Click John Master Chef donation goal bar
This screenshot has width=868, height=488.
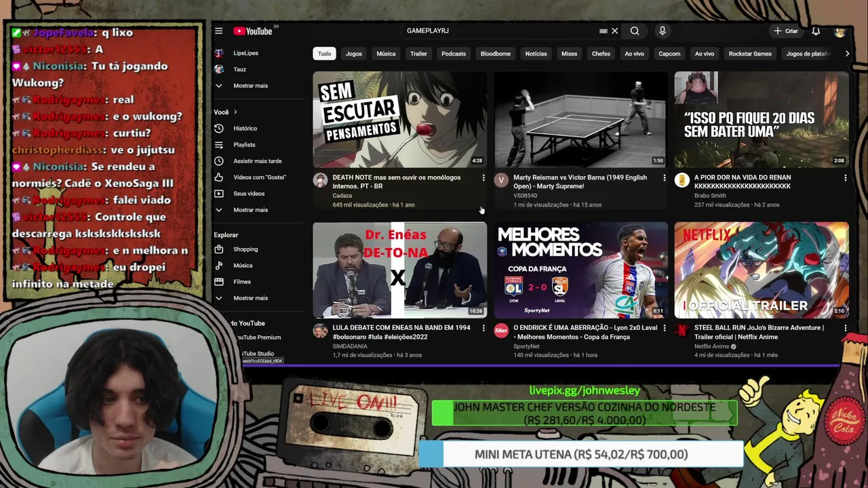pos(585,413)
